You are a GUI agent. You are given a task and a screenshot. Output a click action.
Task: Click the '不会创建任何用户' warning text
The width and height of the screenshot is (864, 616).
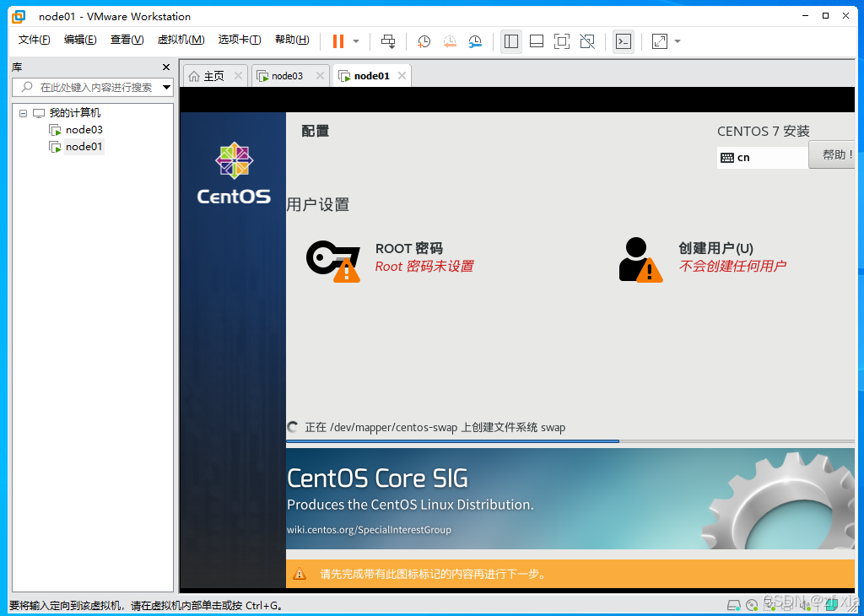click(x=732, y=266)
